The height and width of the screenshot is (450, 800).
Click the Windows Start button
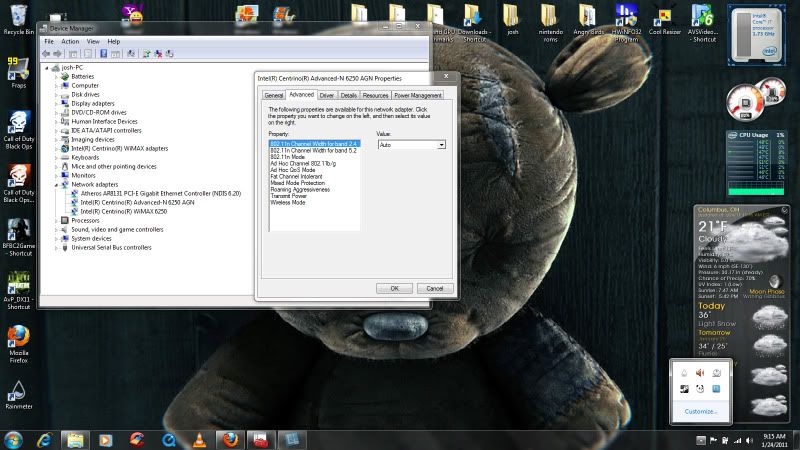pos(13,440)
